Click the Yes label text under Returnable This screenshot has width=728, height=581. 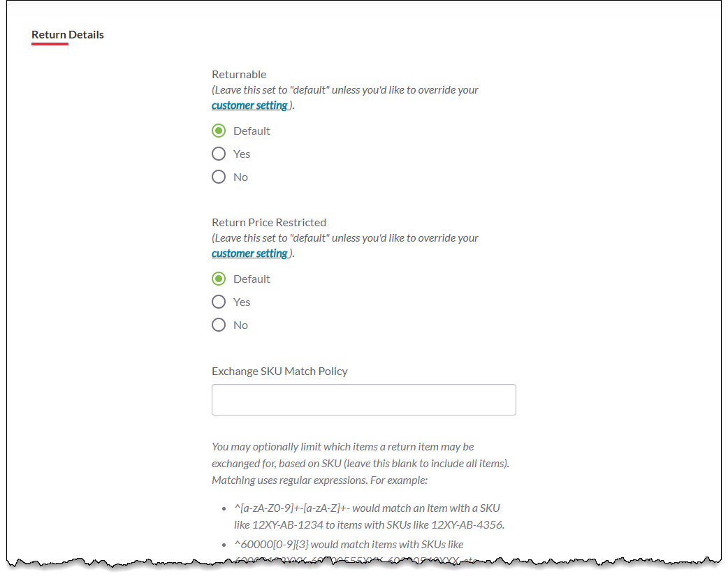click(x=242, y=154)
